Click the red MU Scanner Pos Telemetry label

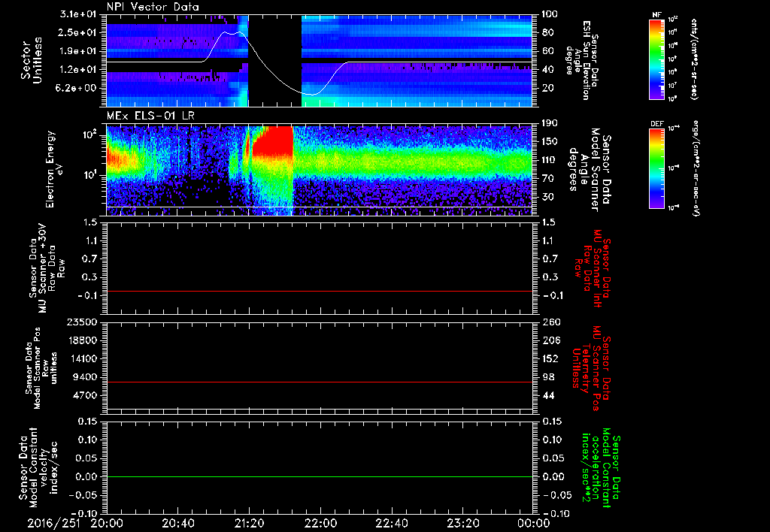click(x=592, y=368)
